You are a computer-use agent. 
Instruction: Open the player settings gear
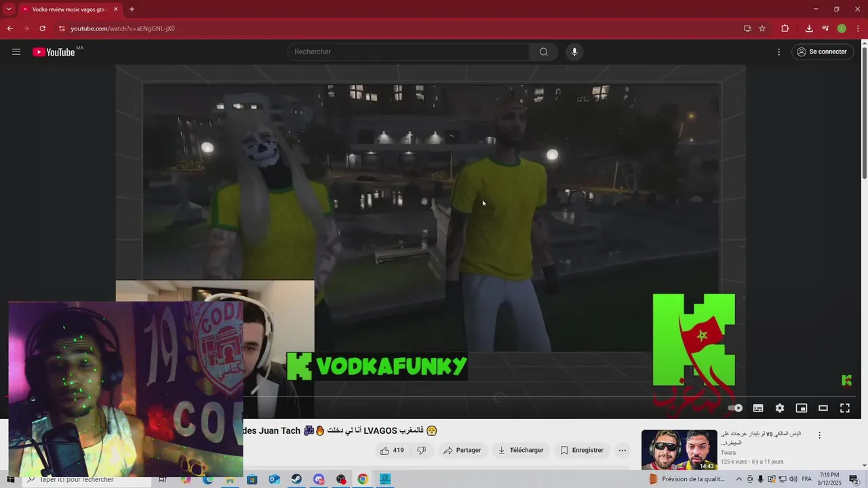coord(780,408)
